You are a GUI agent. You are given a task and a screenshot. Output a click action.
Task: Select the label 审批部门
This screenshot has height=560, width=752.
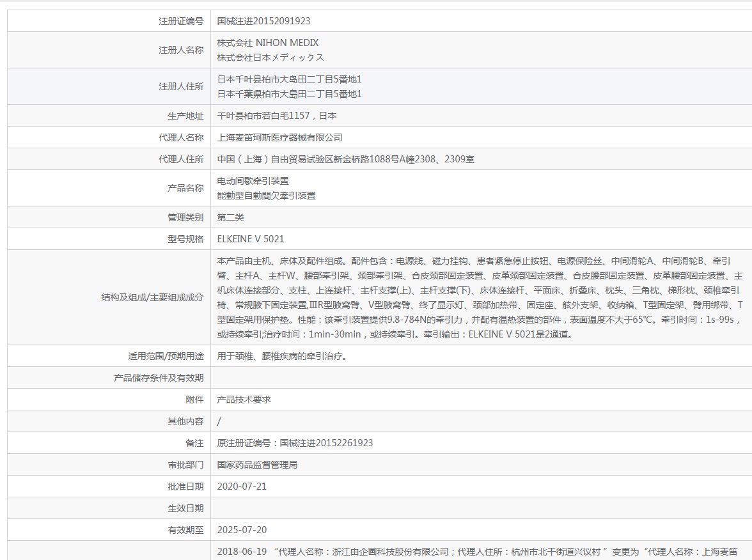pyautogui.click(x=185, y=465)
